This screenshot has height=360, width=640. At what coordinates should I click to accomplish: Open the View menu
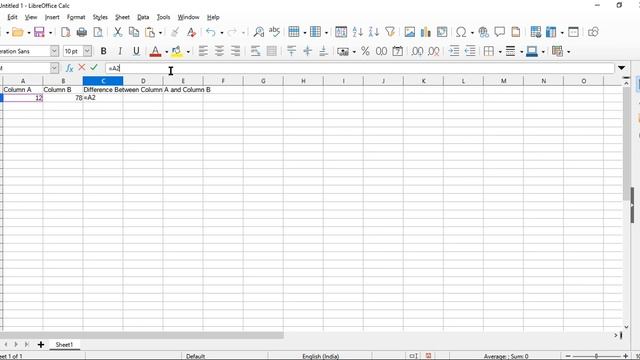[x=31, y=17]
